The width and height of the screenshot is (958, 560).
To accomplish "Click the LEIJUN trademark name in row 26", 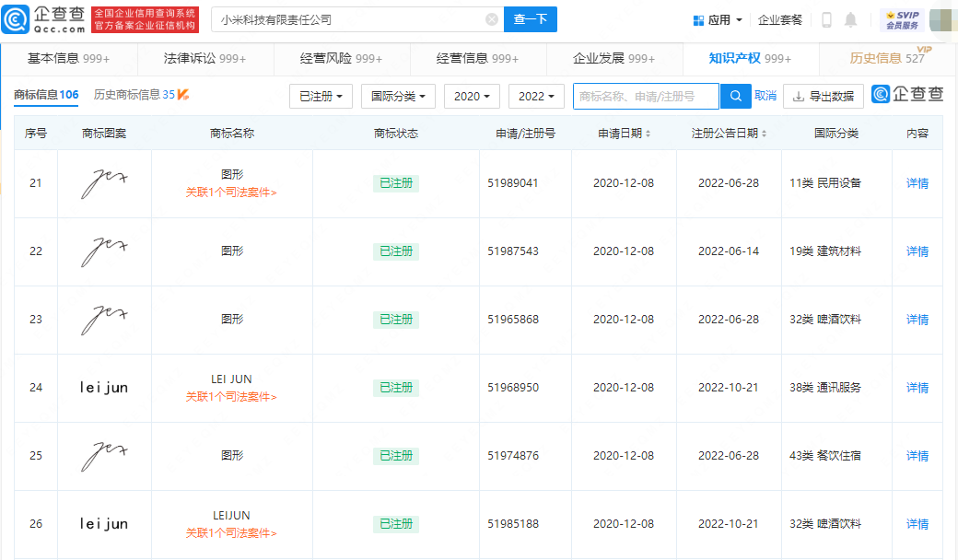I will (231, 516).
